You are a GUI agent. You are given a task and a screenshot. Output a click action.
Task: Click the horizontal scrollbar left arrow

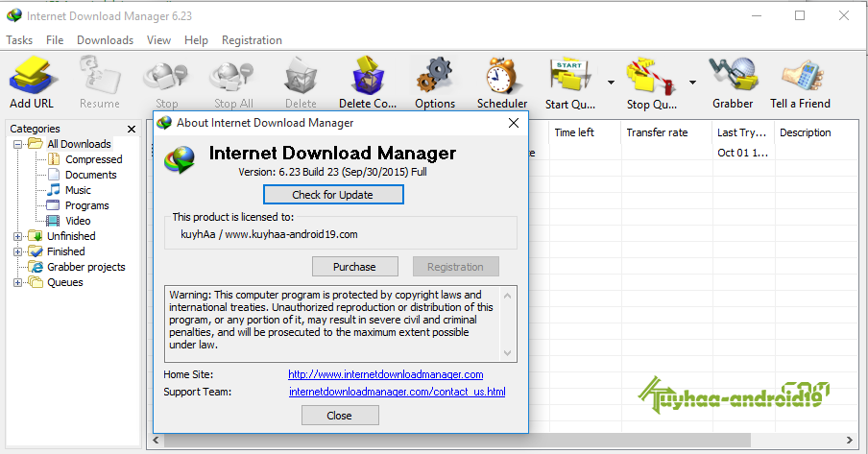tap(157, 441)
